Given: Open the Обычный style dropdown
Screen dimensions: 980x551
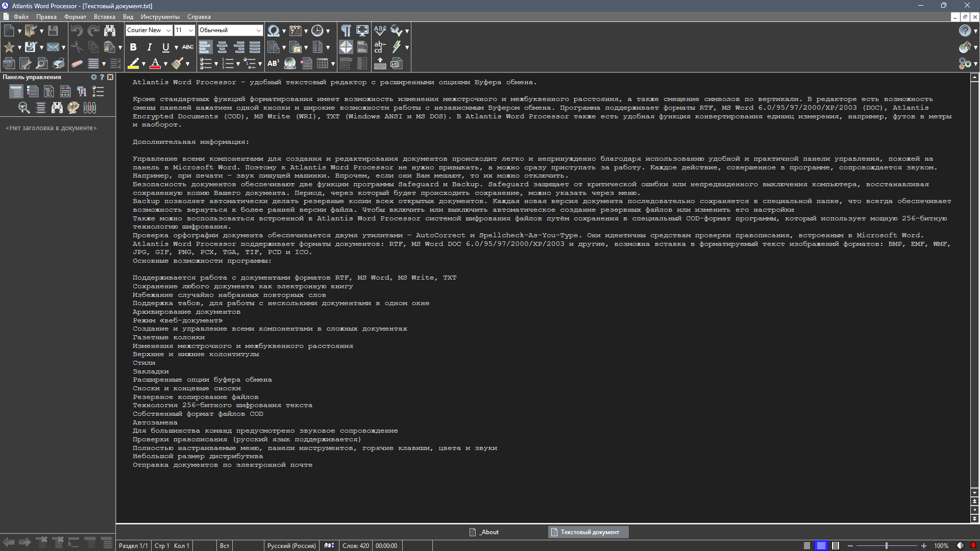Looking at the screenshot, I should [258, 31].
